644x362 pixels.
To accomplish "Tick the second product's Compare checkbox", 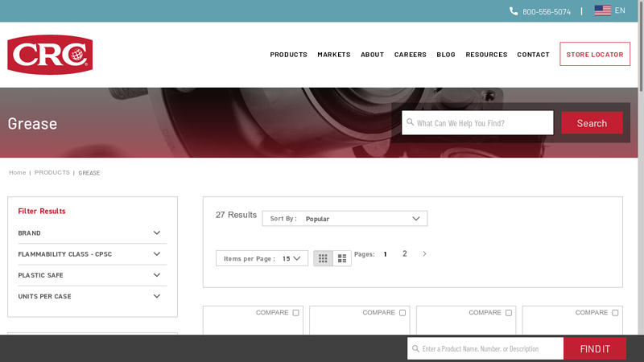I will click(x=402, y=313).
